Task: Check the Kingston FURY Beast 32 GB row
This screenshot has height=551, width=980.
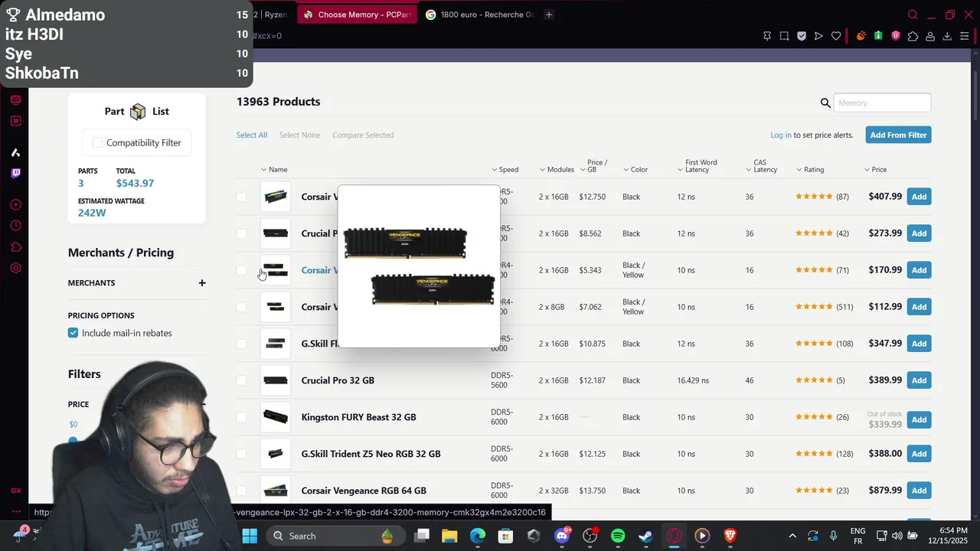Action: coord(241,417)
